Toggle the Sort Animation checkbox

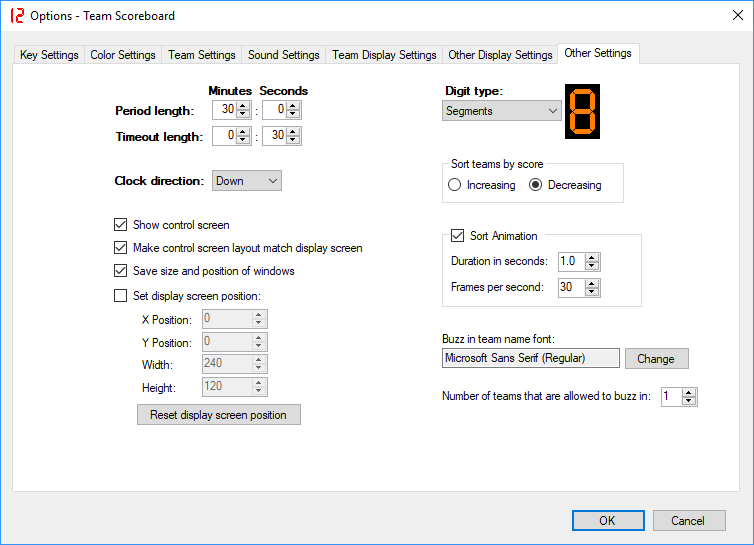(458, 236)
